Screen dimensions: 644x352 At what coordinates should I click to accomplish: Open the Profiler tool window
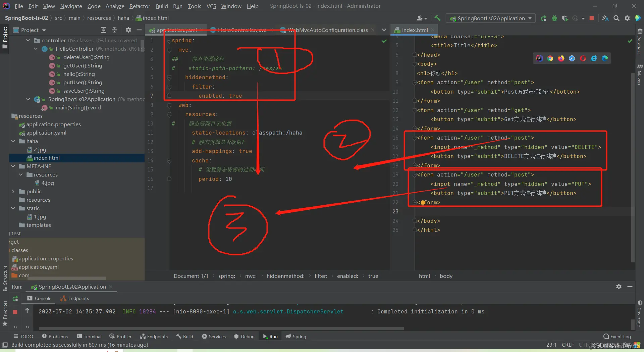(120, 337)
